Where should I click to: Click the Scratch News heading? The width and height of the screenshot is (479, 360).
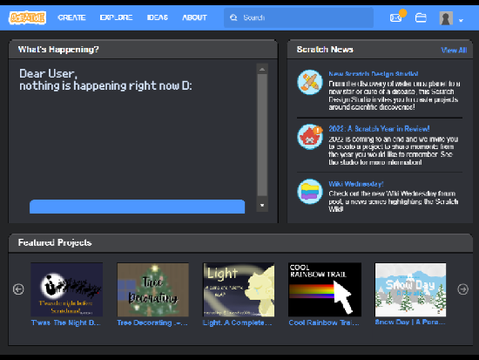tap(325, 50)
